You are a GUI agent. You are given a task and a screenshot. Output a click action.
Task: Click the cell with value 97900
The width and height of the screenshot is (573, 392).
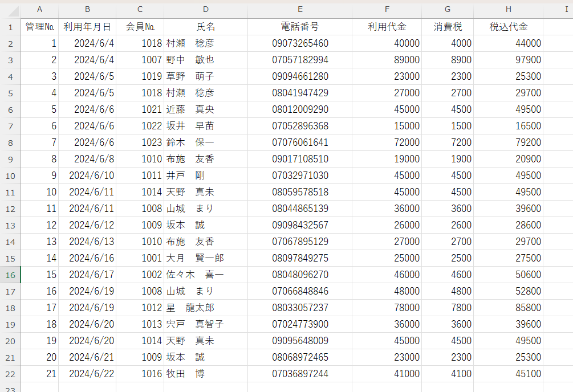click(x=508, y=60)
